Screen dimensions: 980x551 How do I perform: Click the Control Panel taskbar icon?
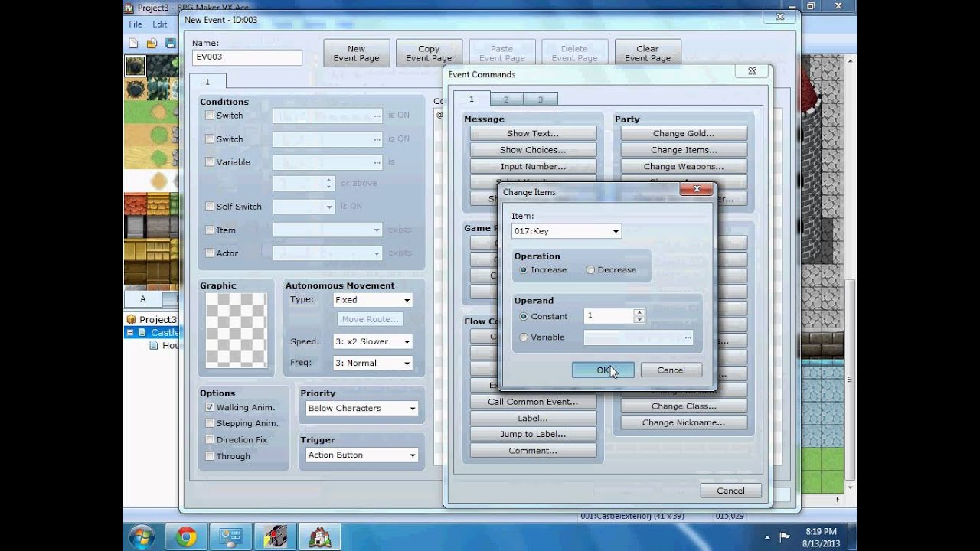(x=230, y=537)
